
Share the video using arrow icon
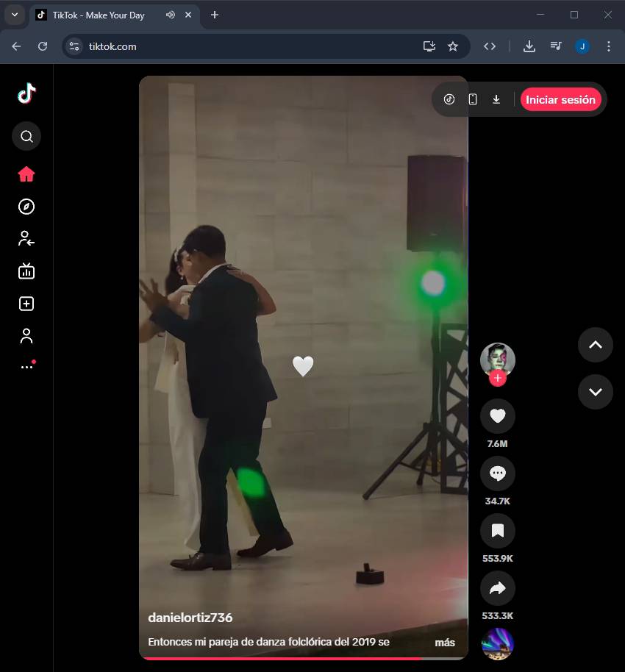pos(497,587)
